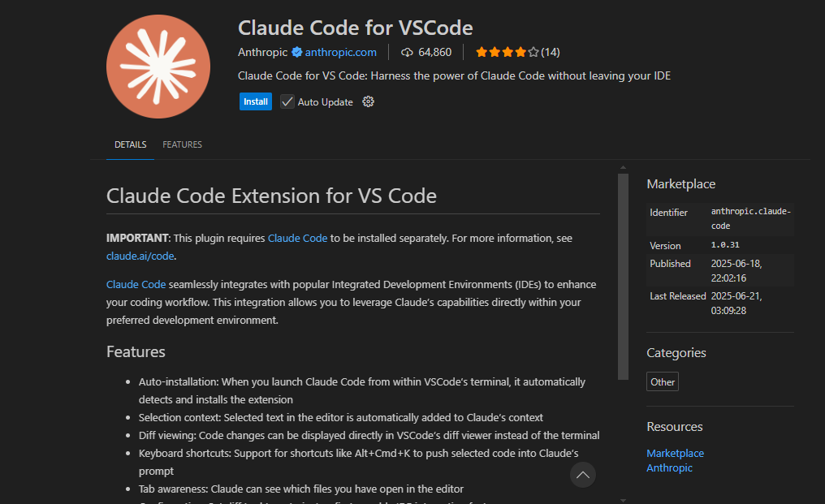This screenshot has height=504, width=825.
Task: Click the scrollbar up arrow
Action: pyautogui.click(x=623, y=168)
